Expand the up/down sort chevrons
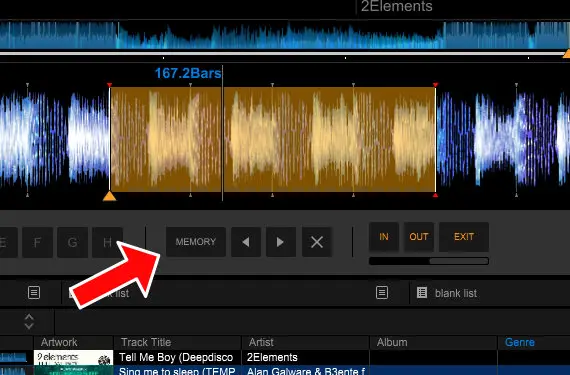 (x=29, y=321)
